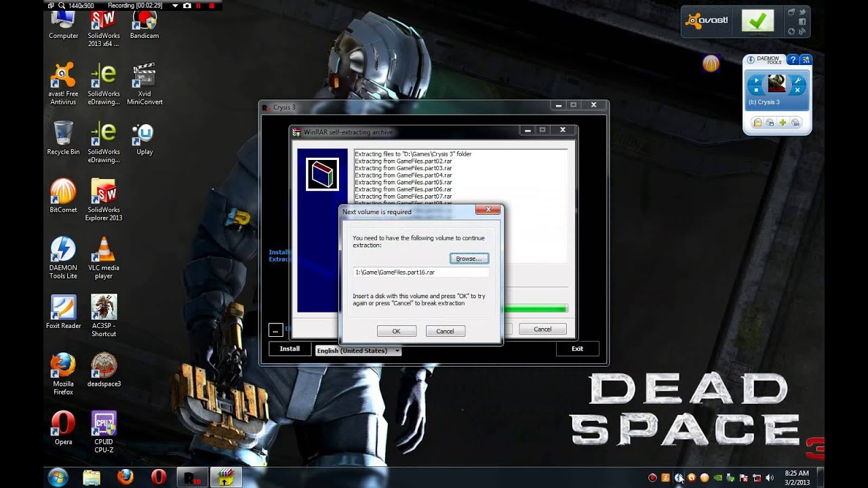Open drive settings with the wrench icon
This screenshot has width=868, height=488.
point(798,80)
